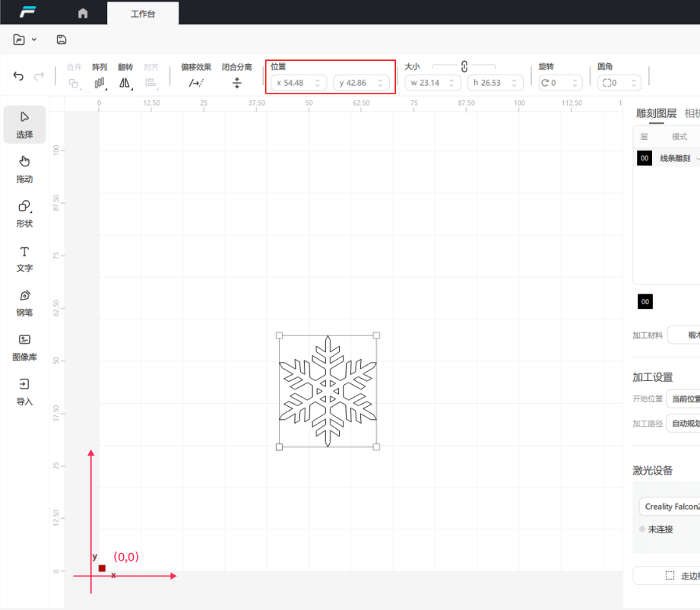Open the file folder dropdown menu
The image size is (700, 610).
coord(25,40)
